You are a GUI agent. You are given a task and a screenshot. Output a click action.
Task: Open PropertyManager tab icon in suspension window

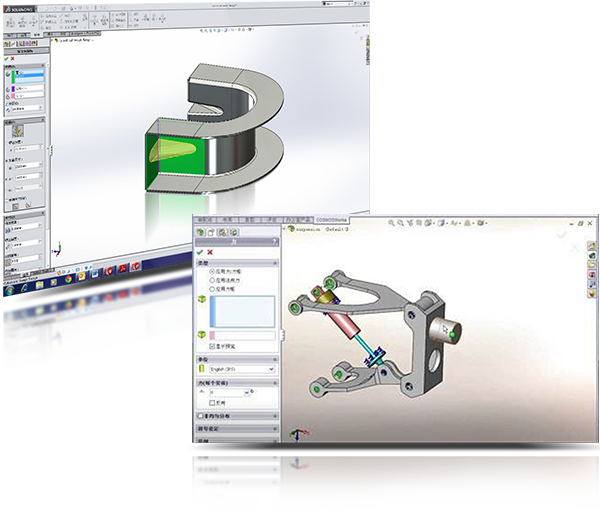click(x=211, y=232)
